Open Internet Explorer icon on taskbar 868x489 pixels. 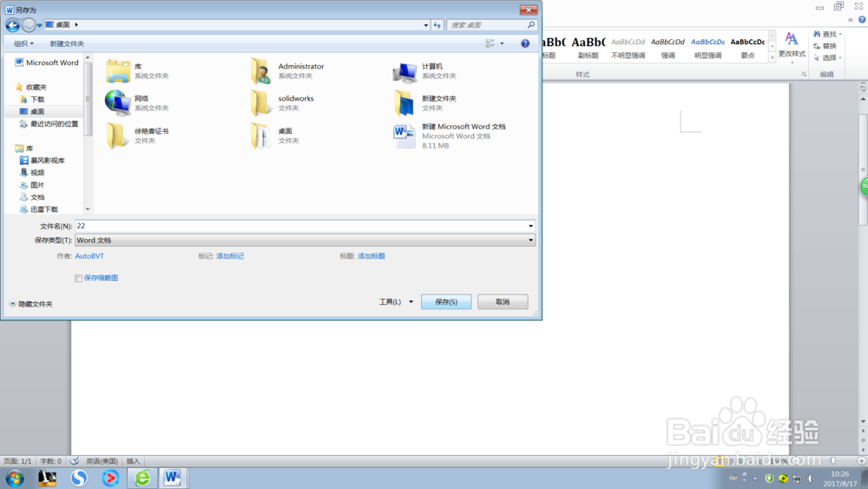142,478
